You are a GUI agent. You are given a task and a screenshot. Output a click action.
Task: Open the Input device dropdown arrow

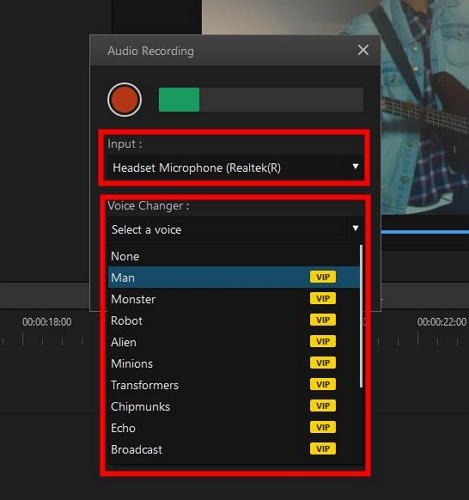[355, 166]
